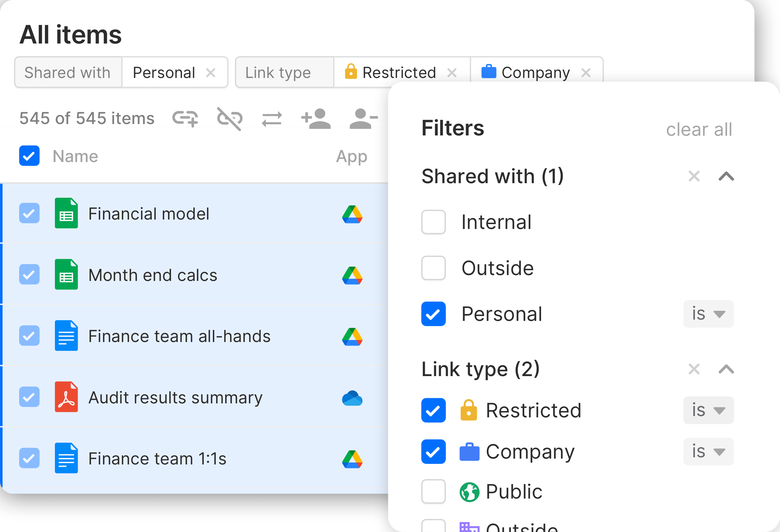Check the Outside filter option
This screenshot has width=780, height=532.
(x=433, y=268)
